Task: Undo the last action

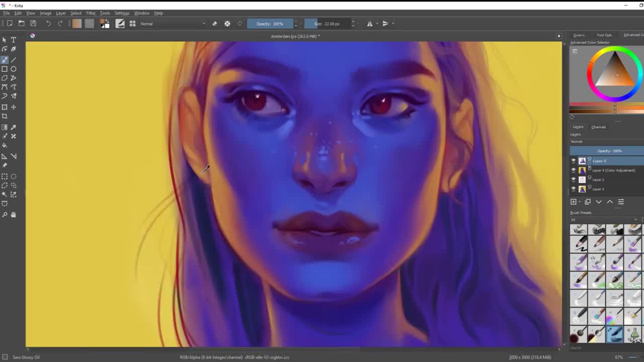Action: click(x=48, y=24)
